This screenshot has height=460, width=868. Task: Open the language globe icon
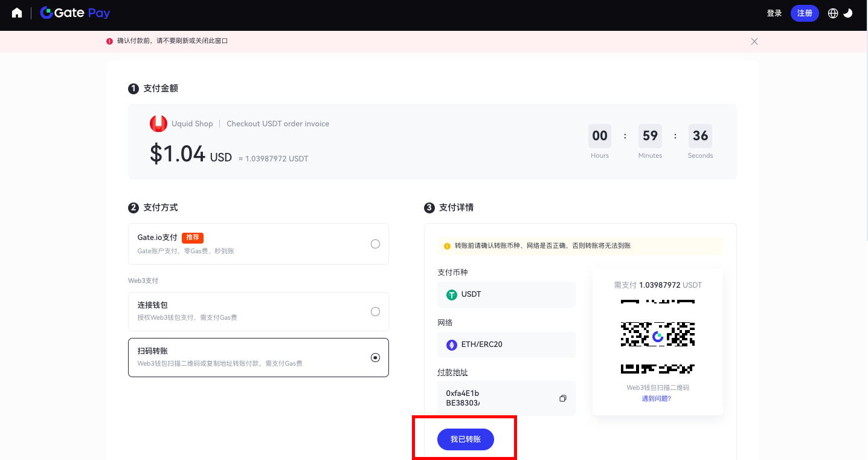pyautogui.click(x=833, y=13)
